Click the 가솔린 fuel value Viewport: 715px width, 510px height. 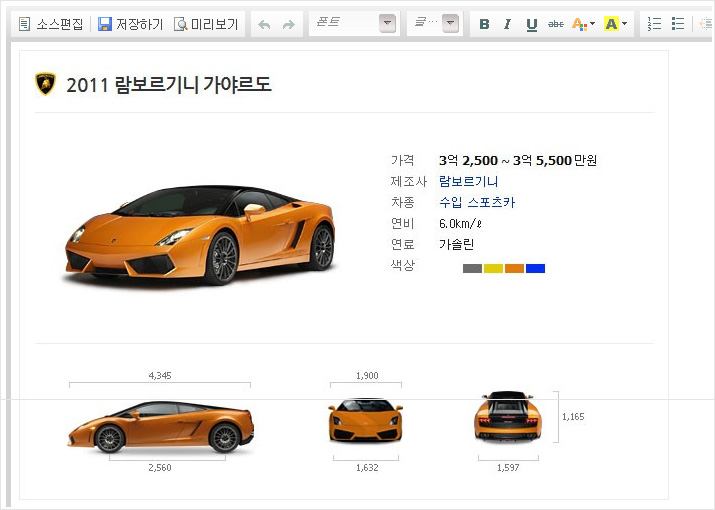(x=456, y=244)
